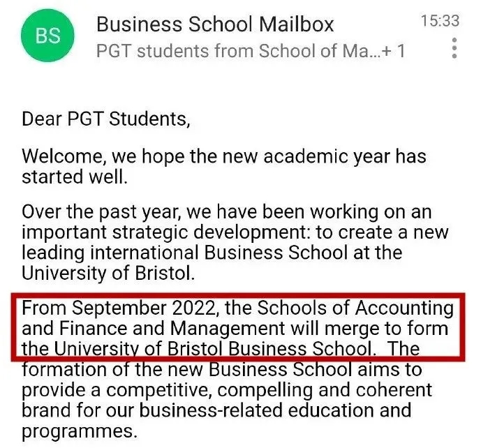The image size is (481, 448).
Task: Open the green BS sender avatar
Action: pos(47,36)
